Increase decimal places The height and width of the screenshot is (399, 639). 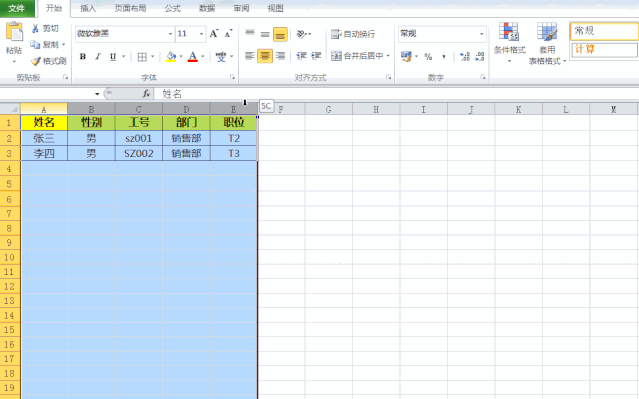click(x=465, y=57)
